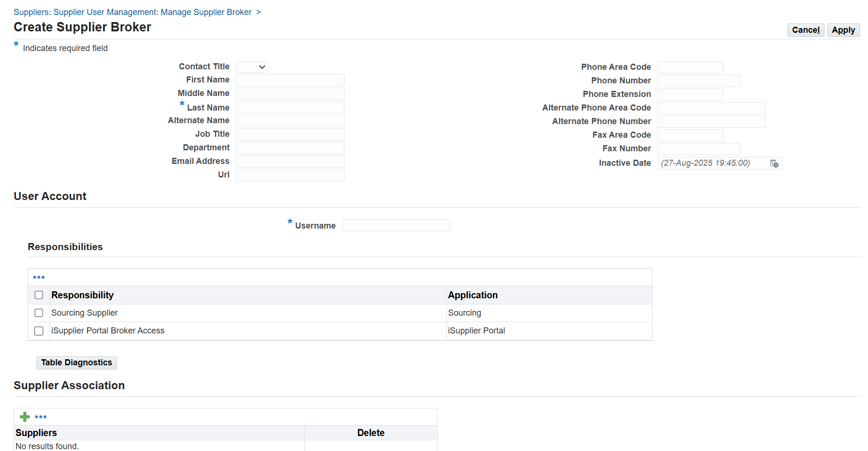Viewport: 868px width, 451px height.
Task: Click the ellipsis icon in Supplier Association toolbar
Action: click(x=41, y=416)
